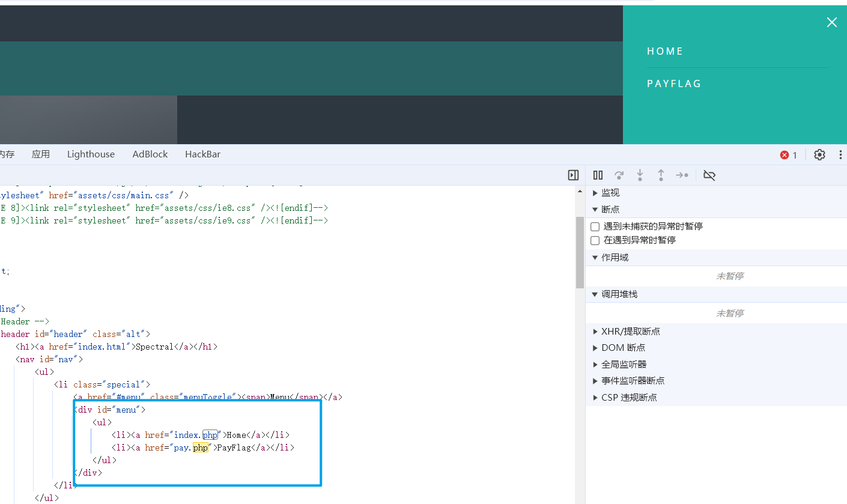Expand the DOM 断点 section

pos(623,348)
